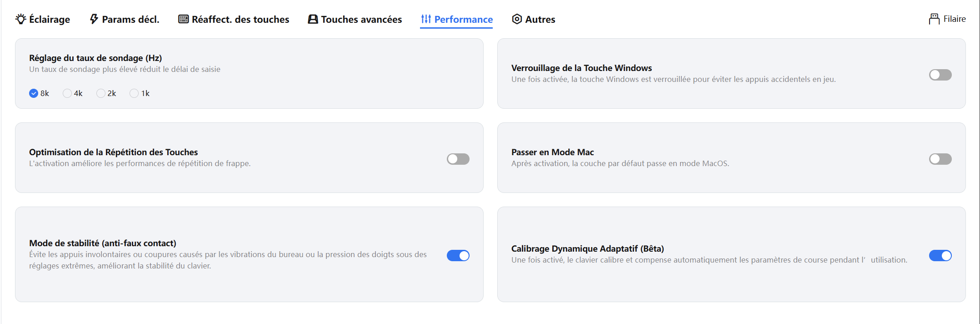Click the Performance sliders icon
This screenshot has height=324, width=980.
pos(426,19)
